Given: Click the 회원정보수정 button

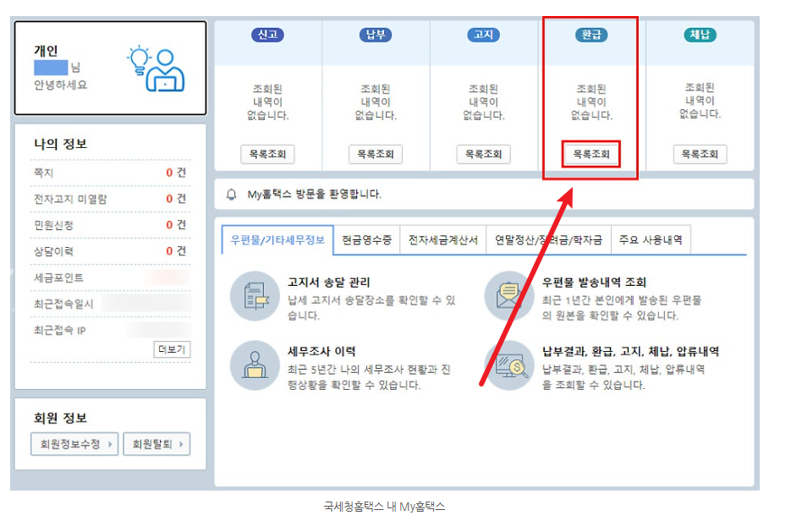Looking at the screenshot, I should pos(74,444).
